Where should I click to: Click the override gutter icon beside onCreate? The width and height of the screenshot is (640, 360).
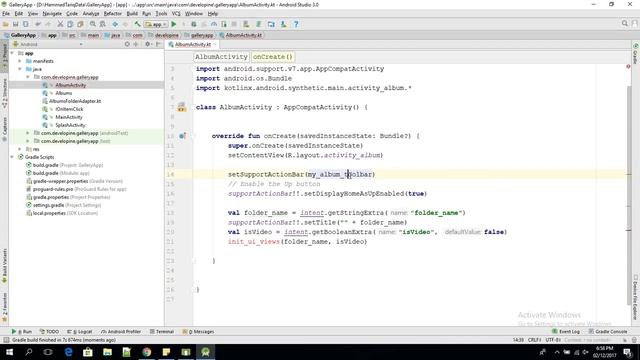182,136
